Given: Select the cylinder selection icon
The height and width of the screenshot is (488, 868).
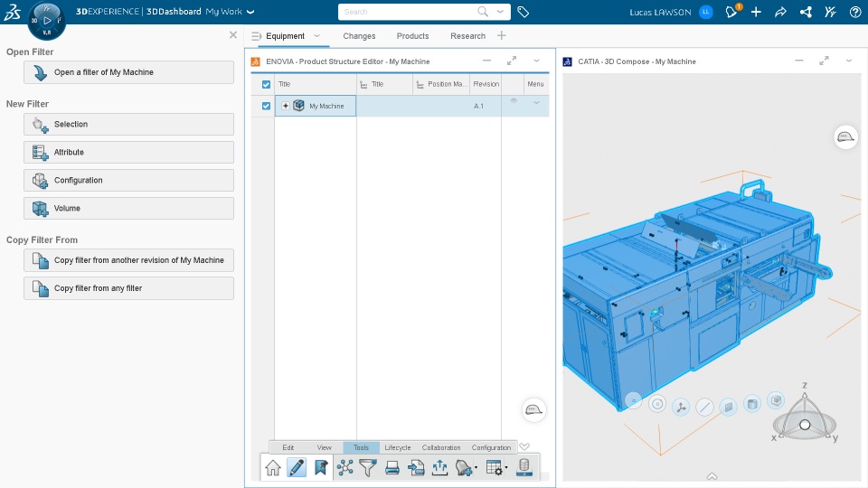Looking at the screenshot, I should pos(752,404).
